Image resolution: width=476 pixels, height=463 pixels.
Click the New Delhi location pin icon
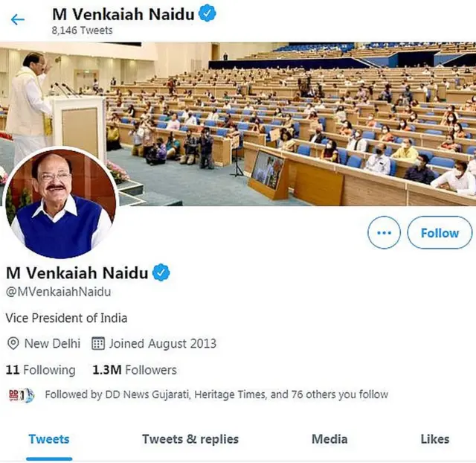coord(13,343)
